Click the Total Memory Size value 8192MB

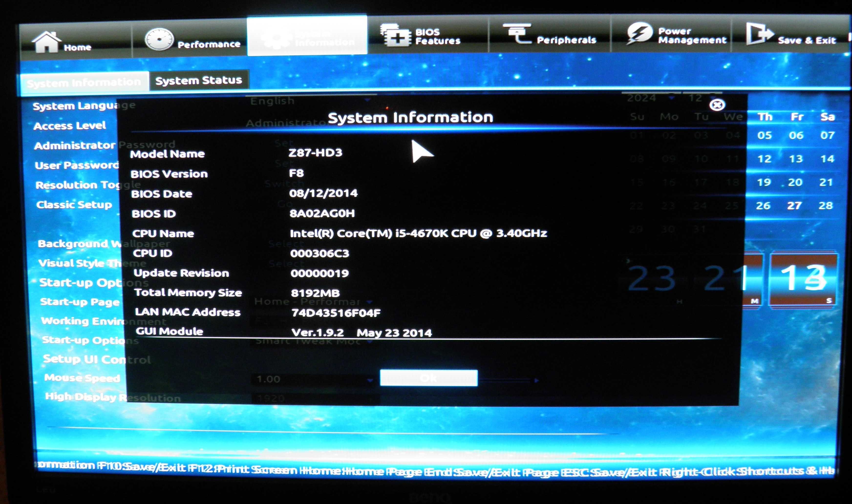[315, 293]
